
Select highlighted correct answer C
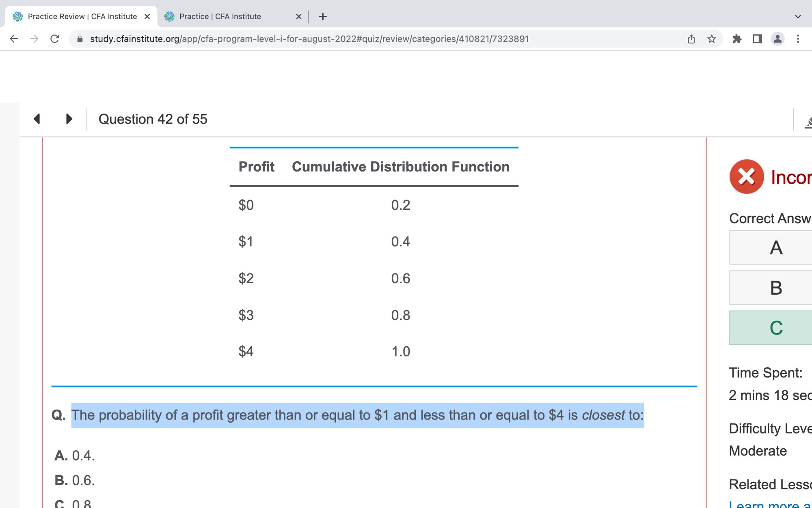click(775, 328)
